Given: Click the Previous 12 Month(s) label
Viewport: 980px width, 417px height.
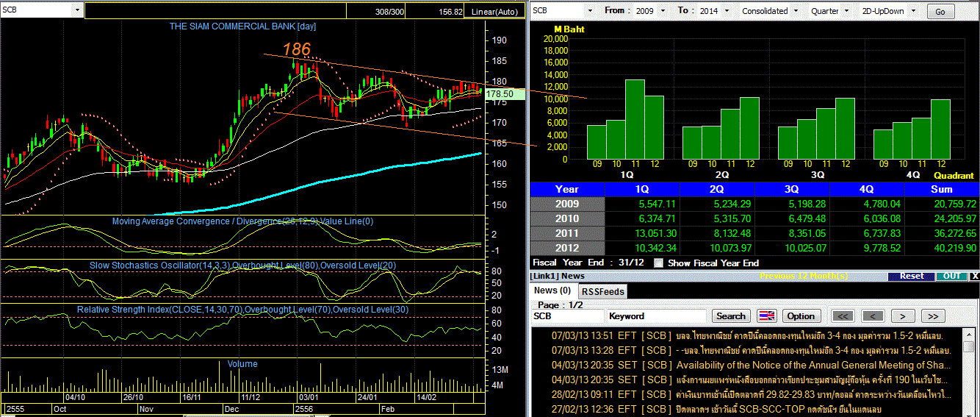Looking at the screenshot, I should coord(804,277).
